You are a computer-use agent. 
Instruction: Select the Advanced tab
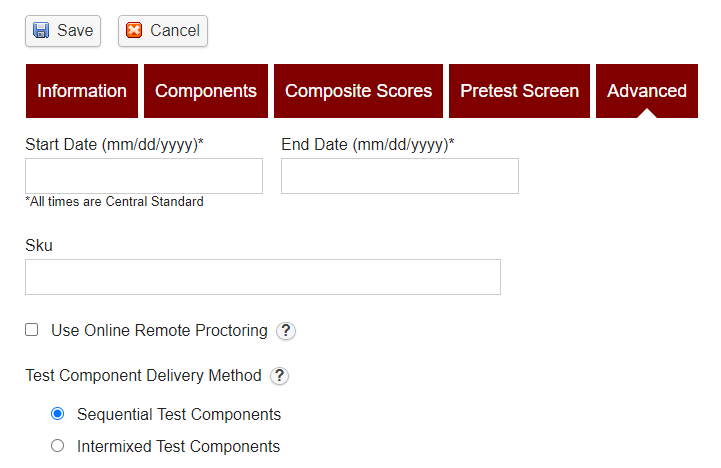647,91
